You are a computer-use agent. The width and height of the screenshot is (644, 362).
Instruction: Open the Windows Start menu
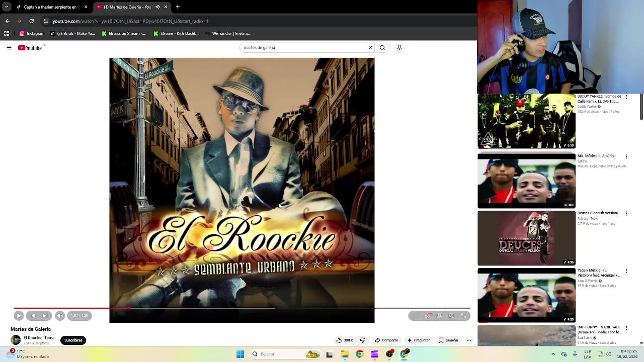pos(240,354)
